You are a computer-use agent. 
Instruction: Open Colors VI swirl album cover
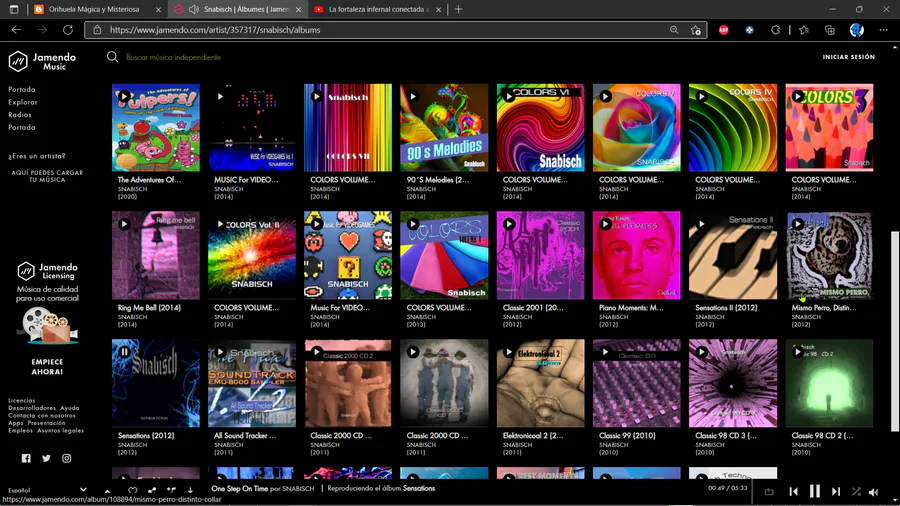click(x=540, y=127)
